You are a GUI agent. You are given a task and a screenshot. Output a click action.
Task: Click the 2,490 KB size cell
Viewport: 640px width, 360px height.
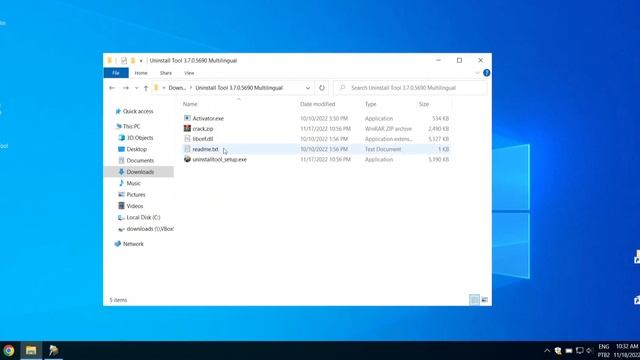point(438,129)
